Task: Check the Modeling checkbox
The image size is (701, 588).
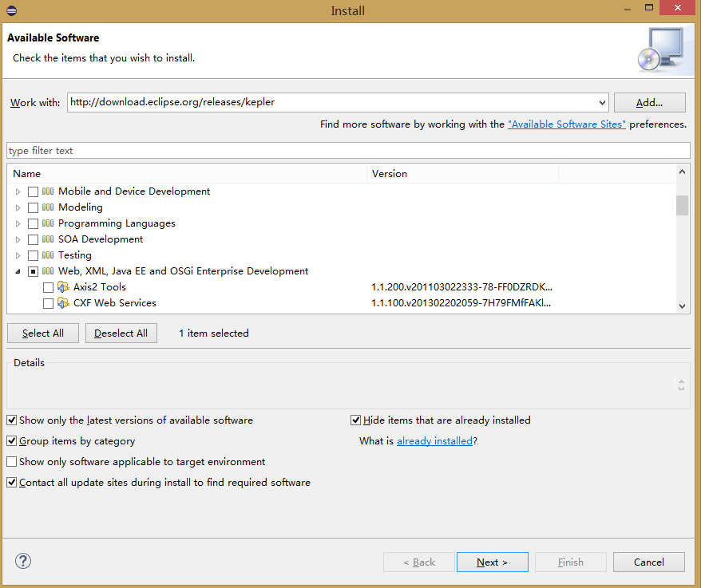Action: 33,207
